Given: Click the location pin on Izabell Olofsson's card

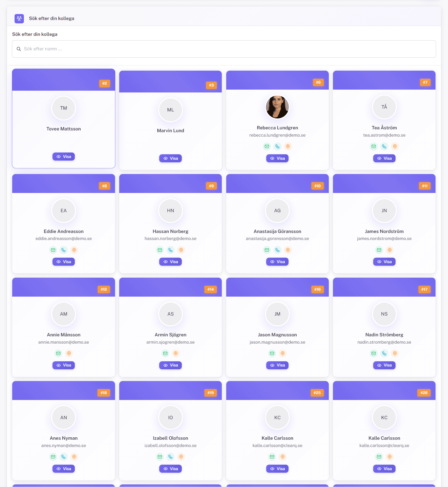Looking at the screenshot, I should pos(181,457).
